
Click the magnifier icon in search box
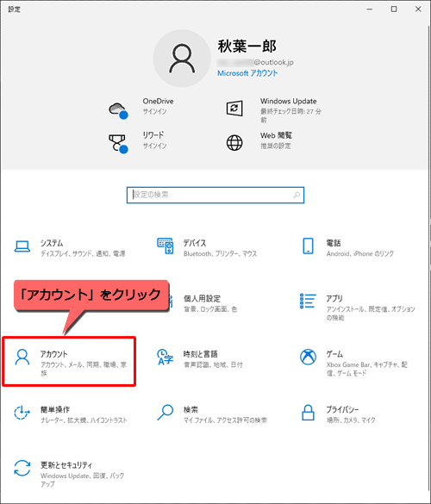297,195
